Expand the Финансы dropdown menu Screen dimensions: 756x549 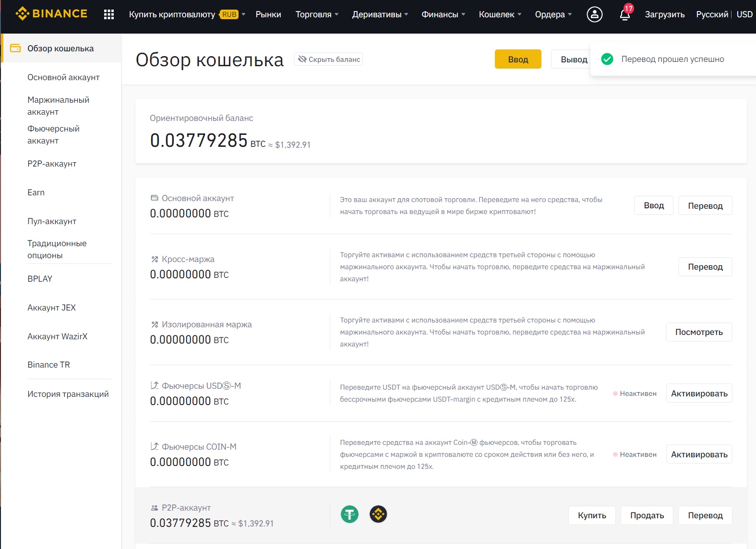click(x=444, y=14)
